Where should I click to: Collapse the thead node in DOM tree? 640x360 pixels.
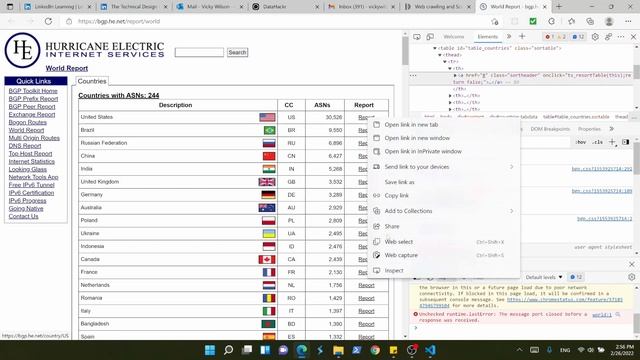(440, 55)
